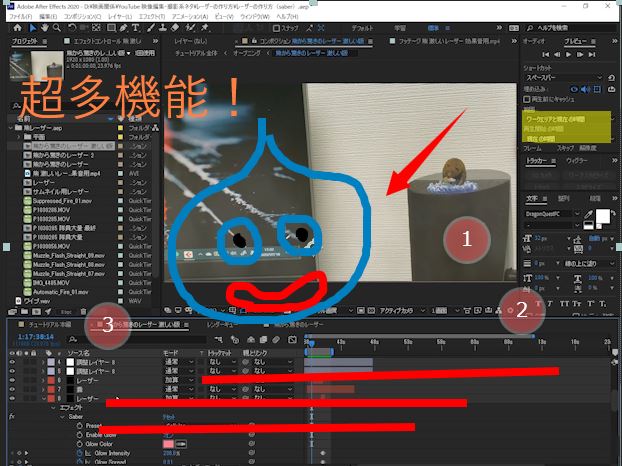Select Automatic_Fire_01.mov in project list
Screen dimensions: 622x466
pos(61,292)
